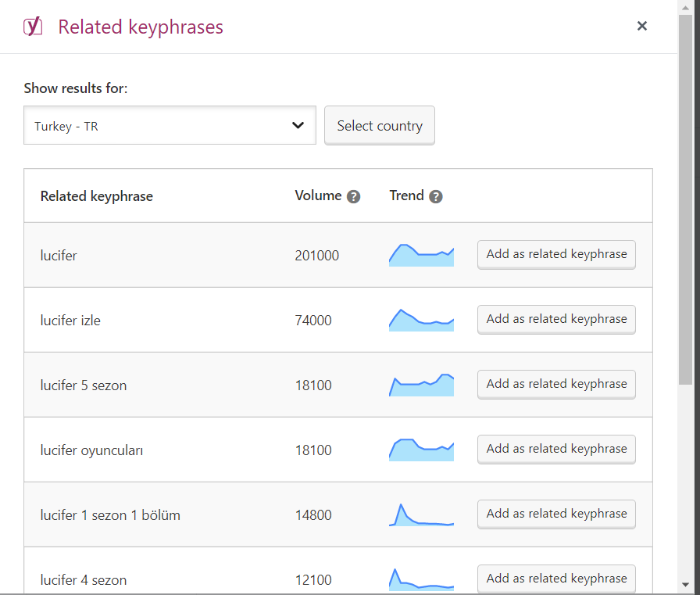Add "lucifer" as related keyphrase
The height and width of the screenshot is (595, 700).
click(x=556, y=254)
